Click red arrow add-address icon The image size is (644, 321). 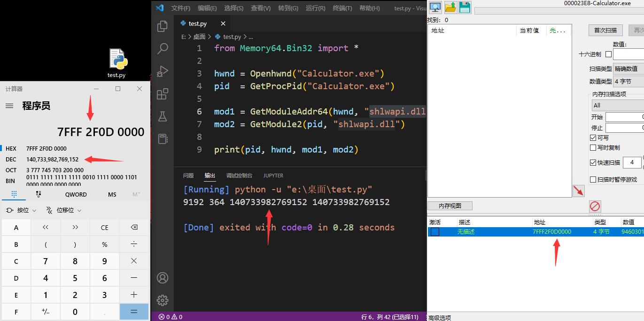tap(578, 191)
